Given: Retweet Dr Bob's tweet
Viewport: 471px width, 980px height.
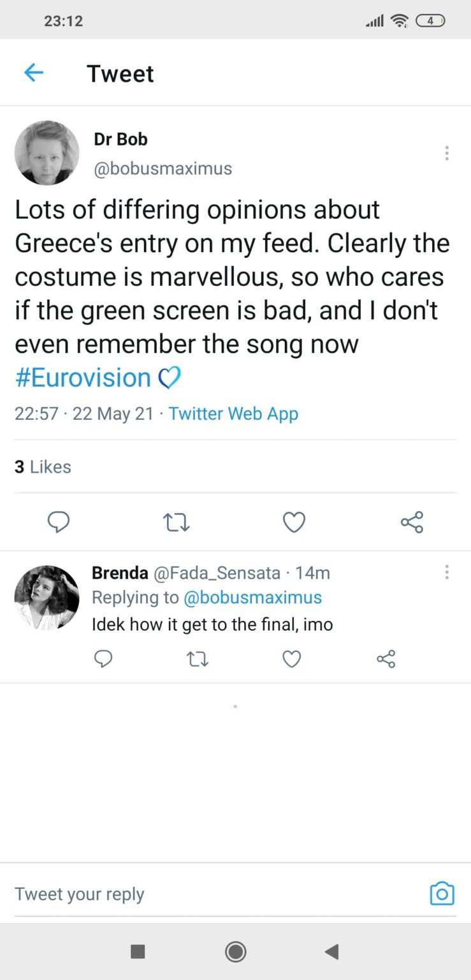Looking at the screenshot, I should (177, 522).
